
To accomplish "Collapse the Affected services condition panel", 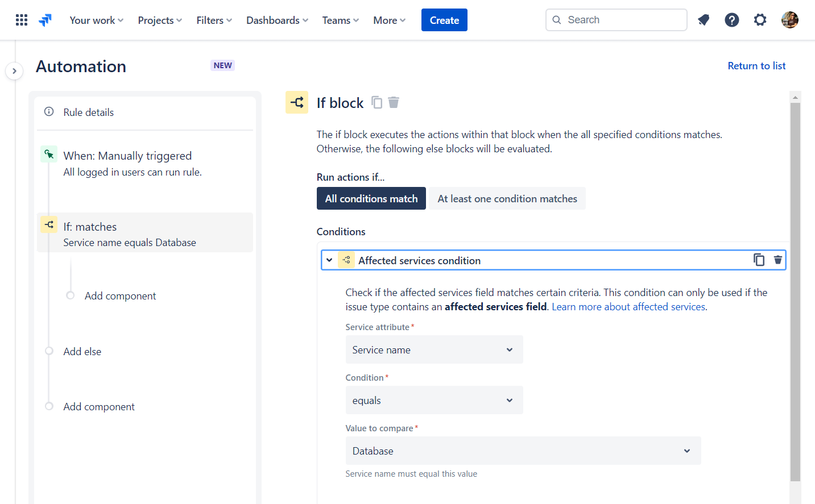I will [329, 260].
